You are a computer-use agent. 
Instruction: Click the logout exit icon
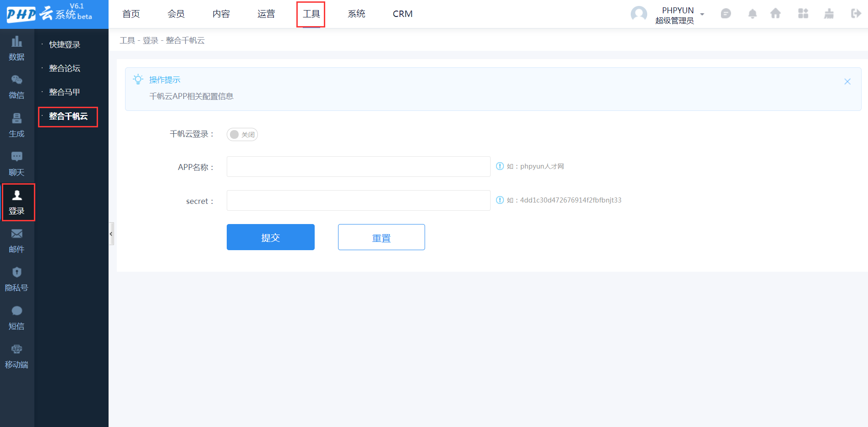coord(856,14)
